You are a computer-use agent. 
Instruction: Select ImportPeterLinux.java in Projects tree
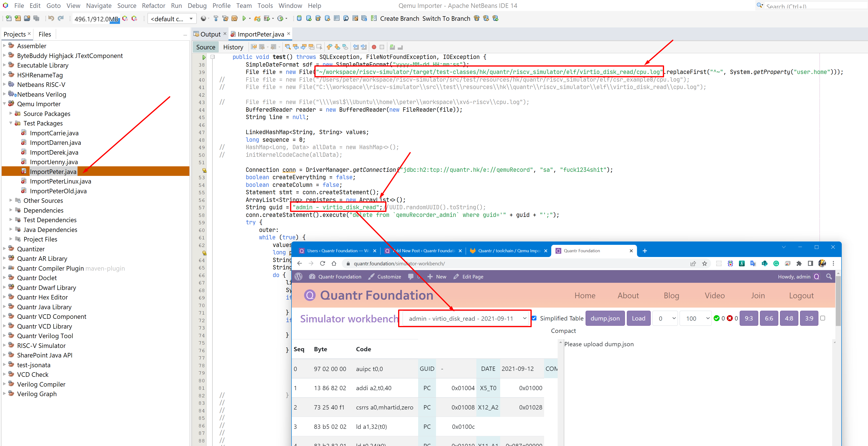60,181
